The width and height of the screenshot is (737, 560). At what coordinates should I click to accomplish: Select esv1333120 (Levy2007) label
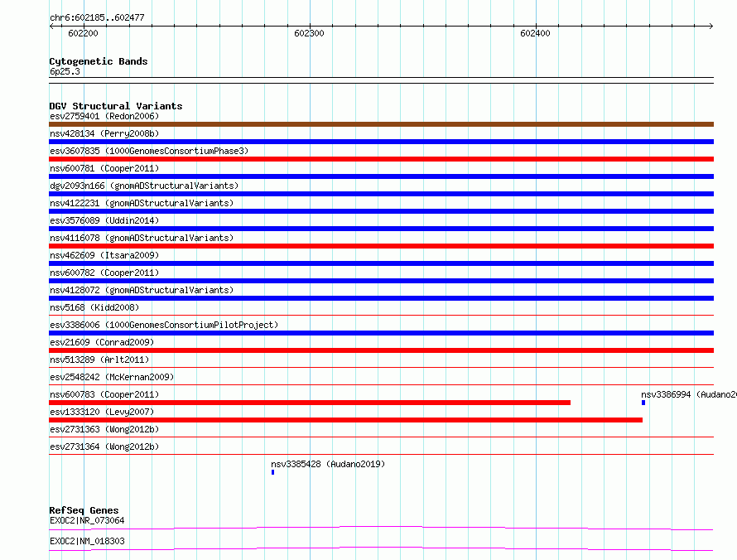coord(102,412)
